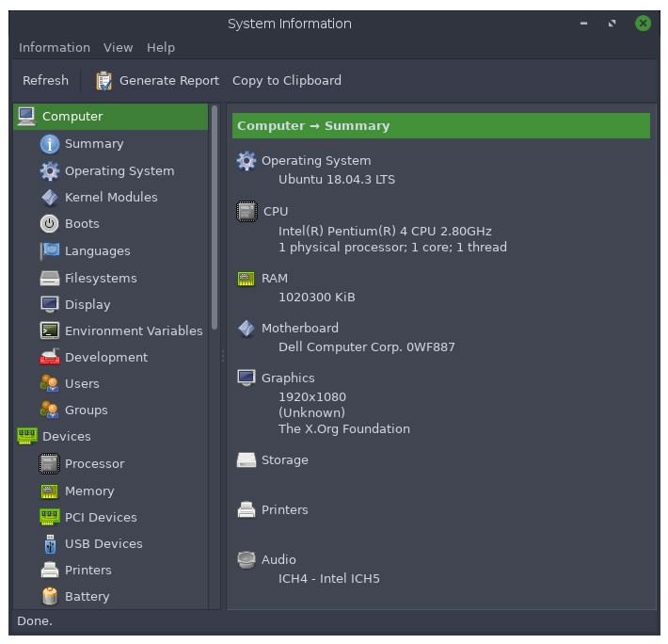Image resolution: width=668 pixels, height=644 pixels.
Task: Click the Boots power icon
Action: click(x=50, y=224)
